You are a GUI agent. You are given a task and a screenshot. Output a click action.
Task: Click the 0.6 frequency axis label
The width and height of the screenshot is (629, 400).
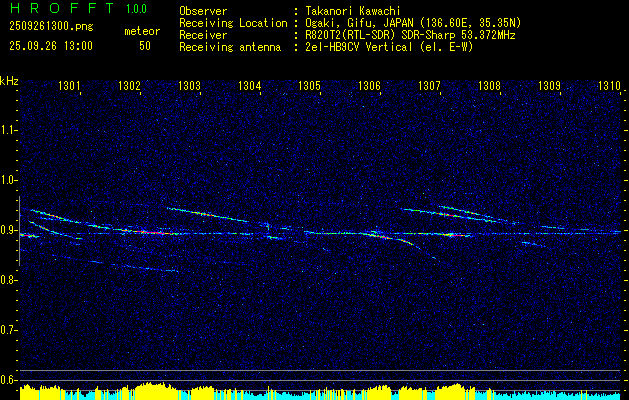pos(8,380)
